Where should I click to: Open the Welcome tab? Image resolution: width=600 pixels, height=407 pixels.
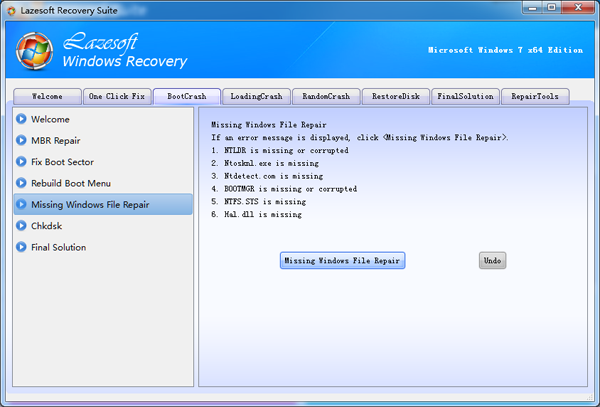tap(47, 96)
